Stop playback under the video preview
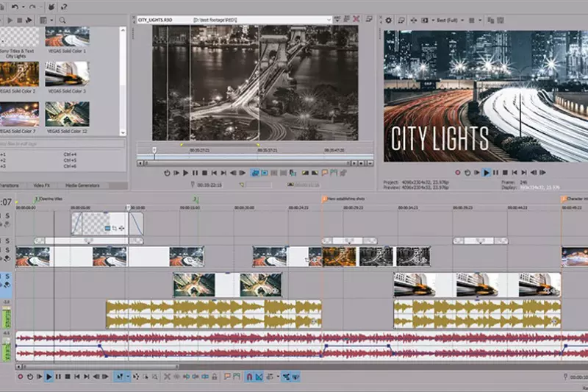588x392 pixels. coord(505,173)
